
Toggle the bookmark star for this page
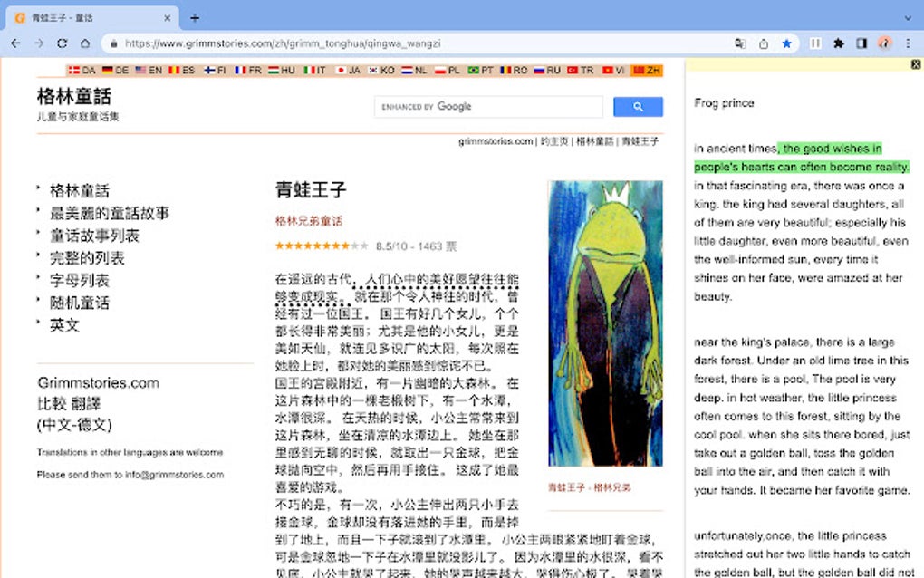point(786,43)
